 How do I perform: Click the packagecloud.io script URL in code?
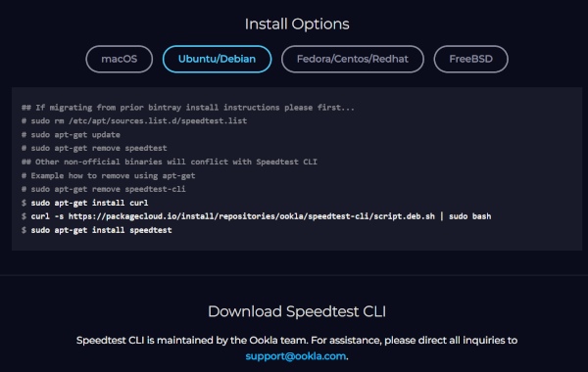(x=252, y=216)
